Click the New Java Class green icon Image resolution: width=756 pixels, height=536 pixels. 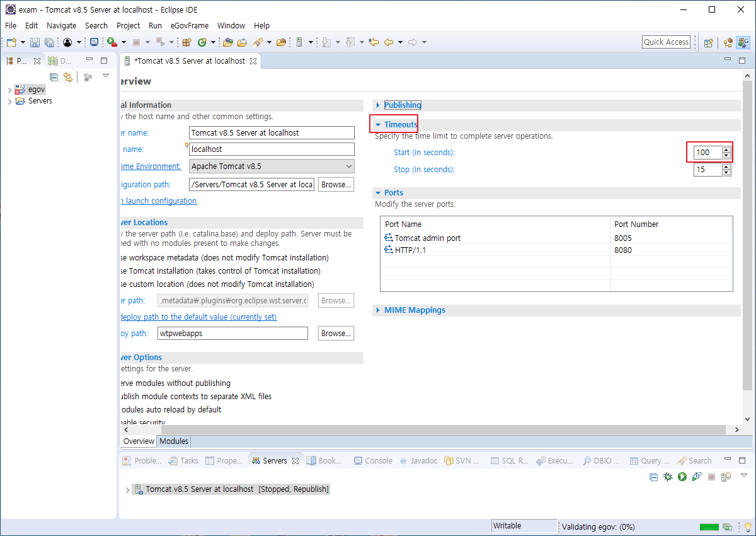coord(202,42)
